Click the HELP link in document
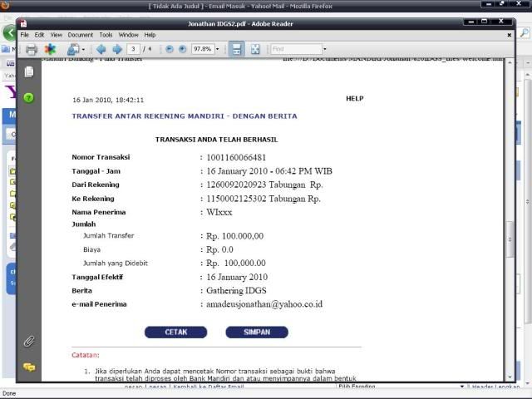 [355, 98]
